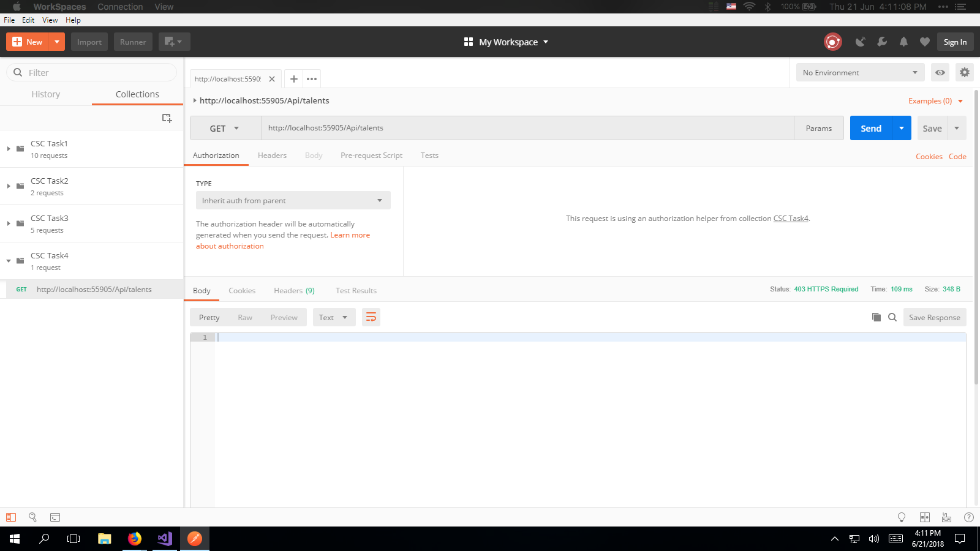Follow the CSC Task4 collection link
The image size is (980, 551).
click(791, 219)
